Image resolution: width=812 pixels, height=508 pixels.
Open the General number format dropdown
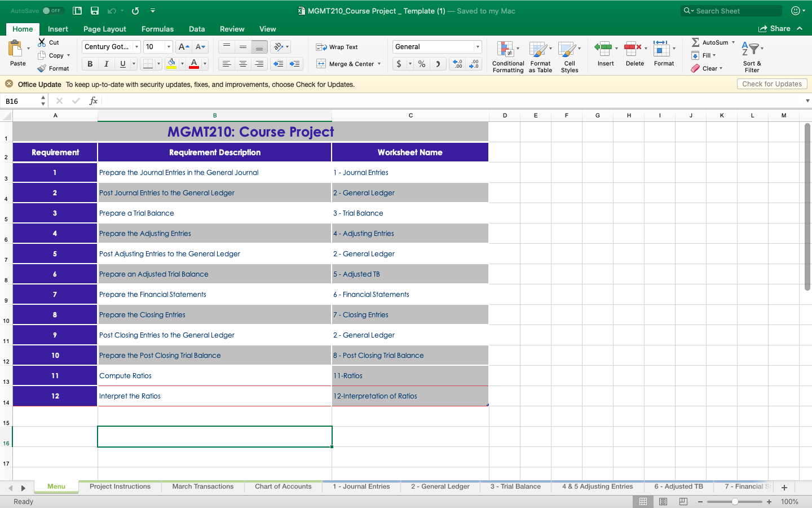478,47
